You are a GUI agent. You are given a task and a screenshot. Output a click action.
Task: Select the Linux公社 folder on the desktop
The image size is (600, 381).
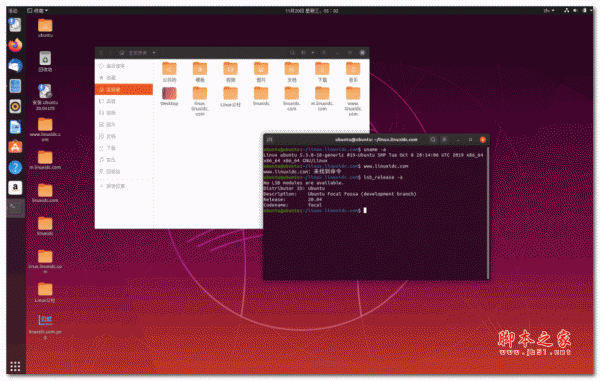(x=45, y=293)
